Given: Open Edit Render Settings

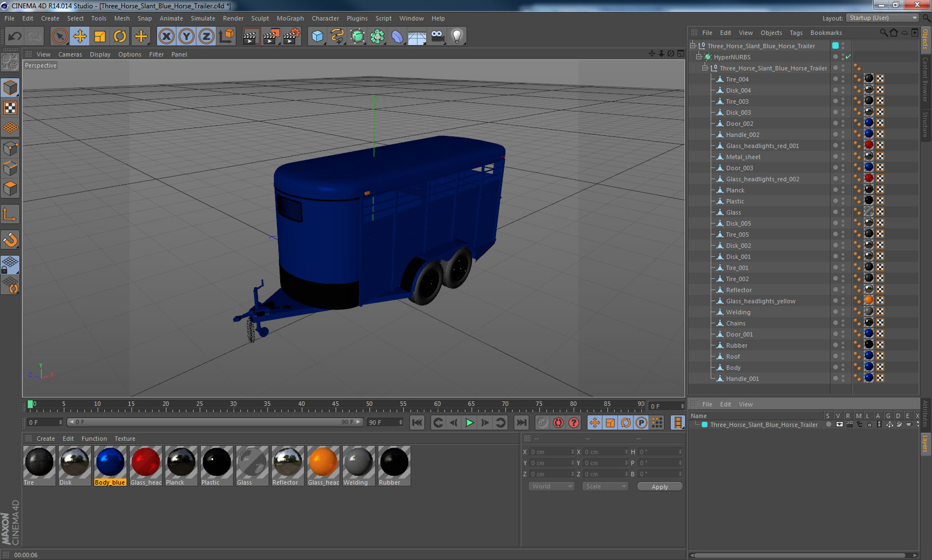Looking at the screenshot, I should click(x=292, y=37).
